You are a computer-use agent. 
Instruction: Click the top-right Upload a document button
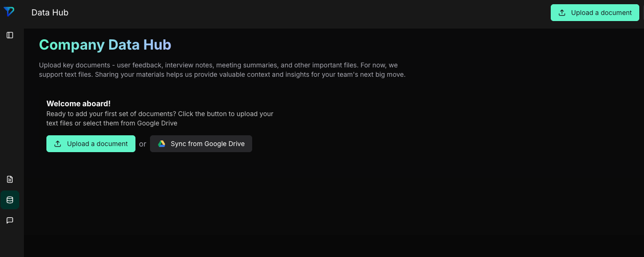click(x=595, y=13)
